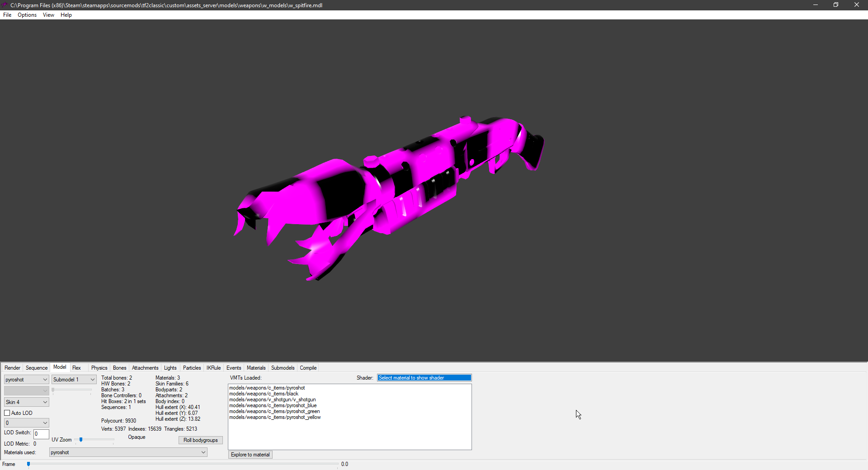Open the Options menu

point(27,15)
